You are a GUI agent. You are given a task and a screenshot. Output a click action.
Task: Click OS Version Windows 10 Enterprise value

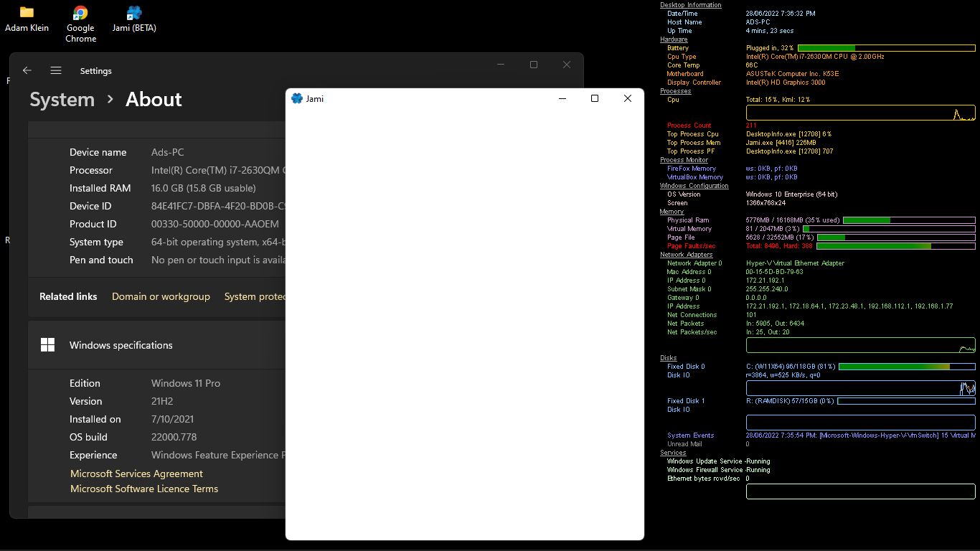tap(791, 194)
